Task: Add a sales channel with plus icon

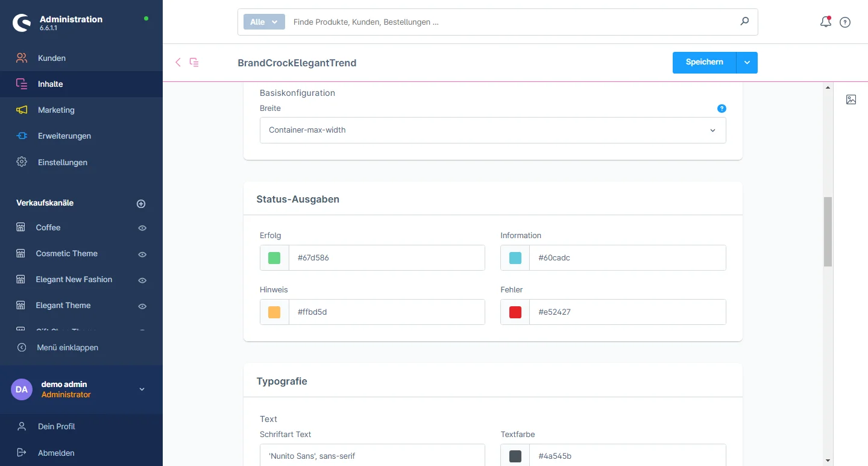Action: [x=141, y=204]
